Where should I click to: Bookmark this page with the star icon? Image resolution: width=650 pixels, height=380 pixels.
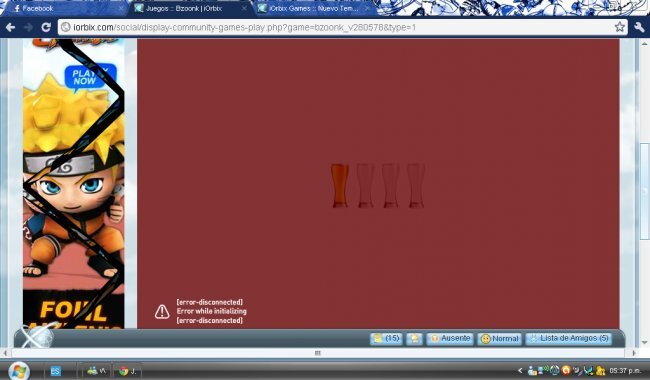tap(619, 27)
